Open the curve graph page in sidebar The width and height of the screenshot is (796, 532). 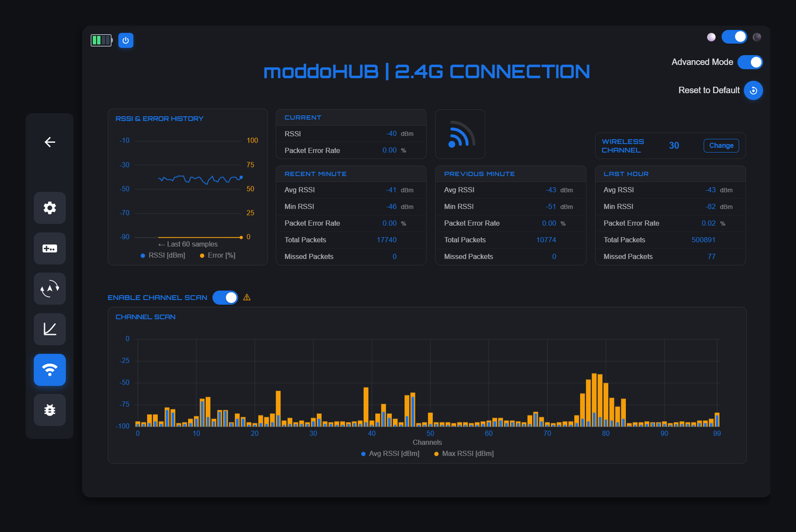(x=49, y=329)
